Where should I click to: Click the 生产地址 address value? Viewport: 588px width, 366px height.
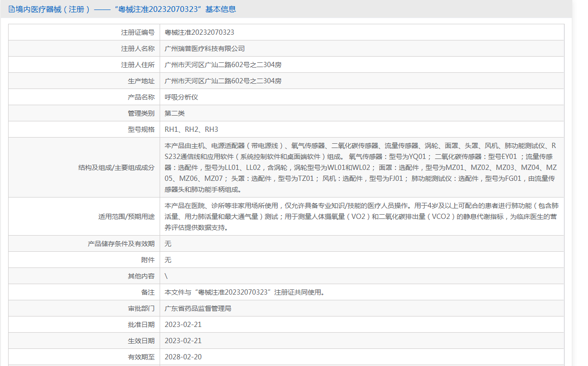coord(223,81)
